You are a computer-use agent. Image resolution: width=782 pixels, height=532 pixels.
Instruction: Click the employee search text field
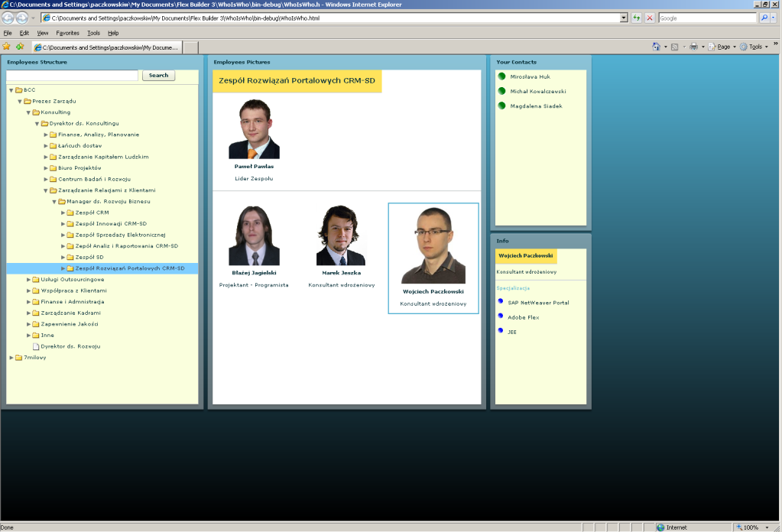(72, 76)
